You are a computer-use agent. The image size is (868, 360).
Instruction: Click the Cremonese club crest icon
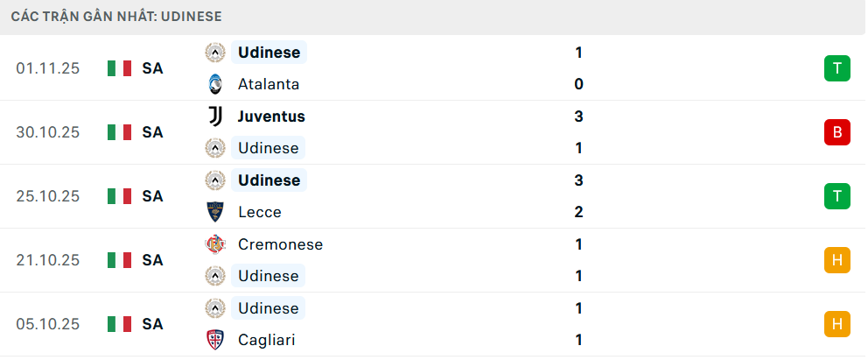[214, 244]
